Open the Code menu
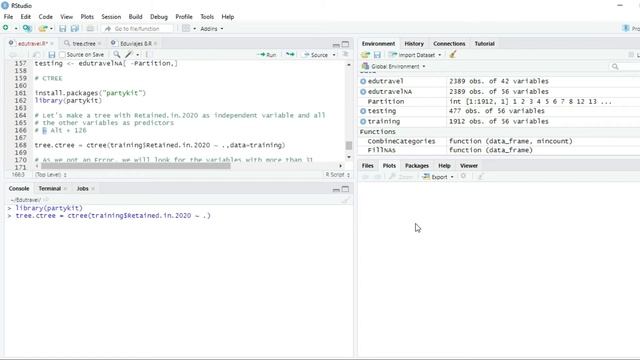 tap(45, 17)
